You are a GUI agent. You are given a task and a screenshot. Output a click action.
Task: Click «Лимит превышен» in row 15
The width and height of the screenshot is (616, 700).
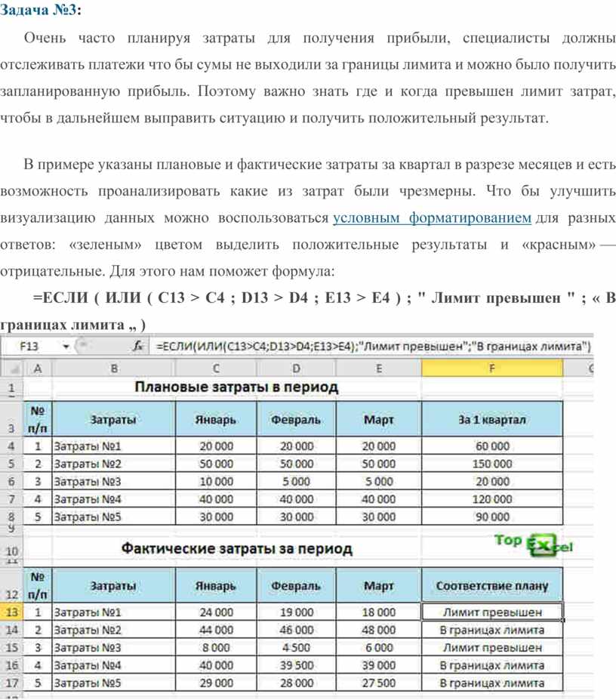[x=492, y=647]
